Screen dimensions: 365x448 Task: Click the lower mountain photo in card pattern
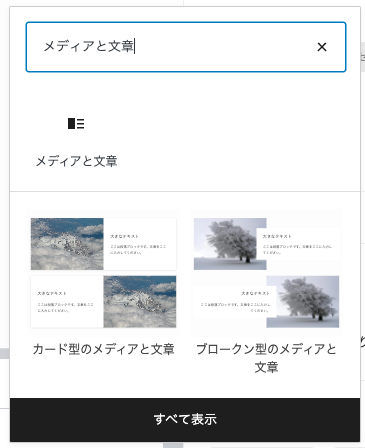(x=140, y=302)
